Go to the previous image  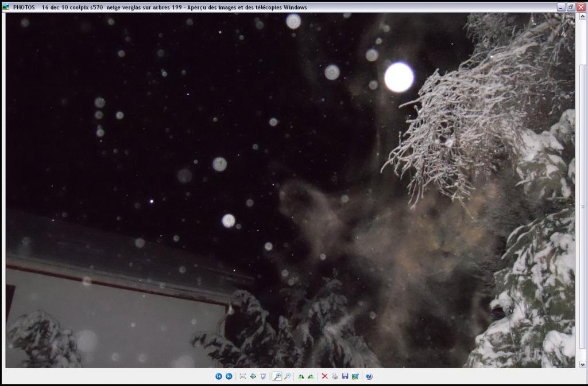click(219, 376)
